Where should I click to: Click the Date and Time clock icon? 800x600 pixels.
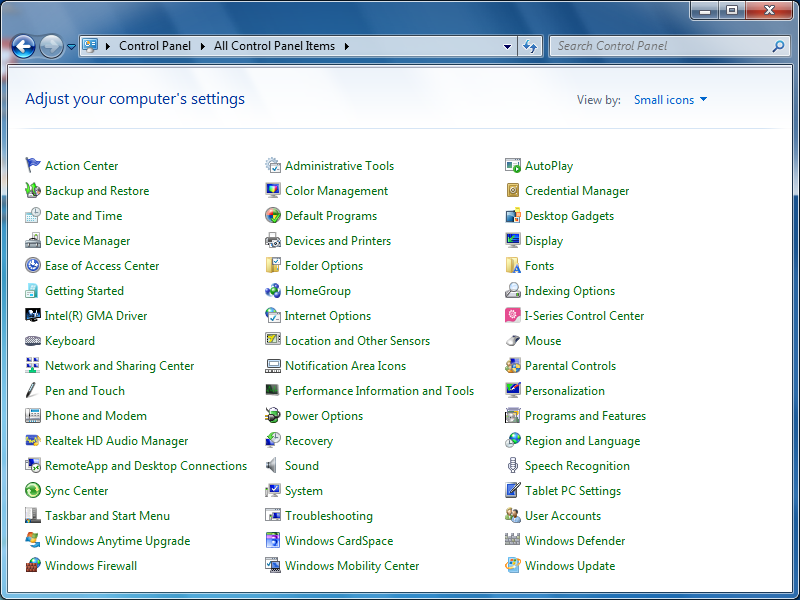33,215
